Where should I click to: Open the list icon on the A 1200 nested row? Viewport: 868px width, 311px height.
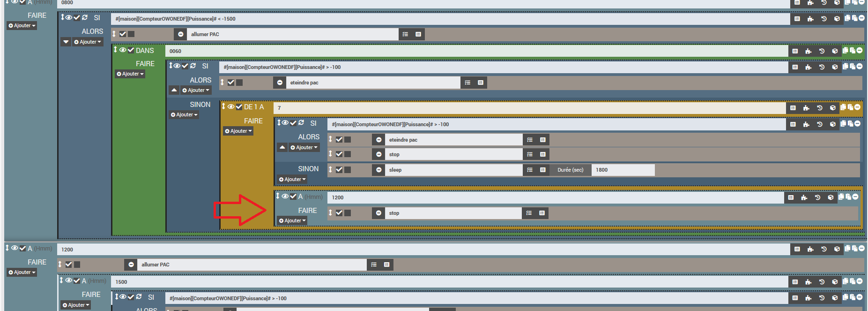coord(791,197)
